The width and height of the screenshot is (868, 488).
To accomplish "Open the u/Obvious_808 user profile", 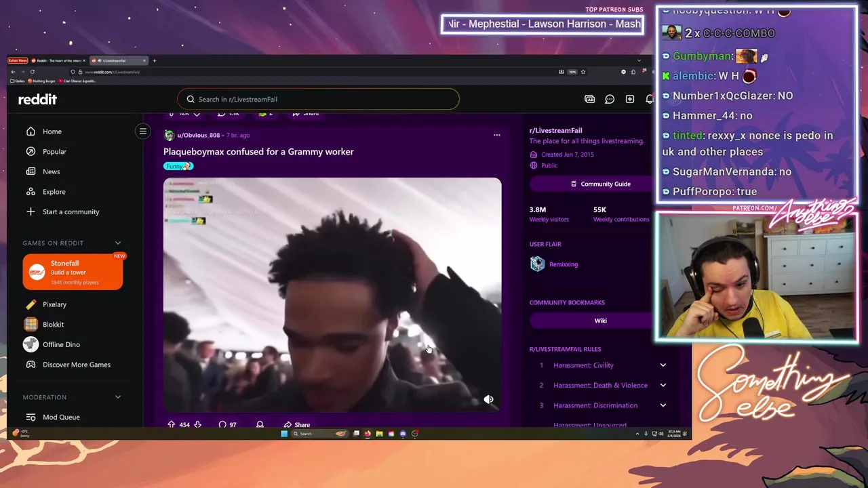I will pyautogui.click(x=198, y=136).
